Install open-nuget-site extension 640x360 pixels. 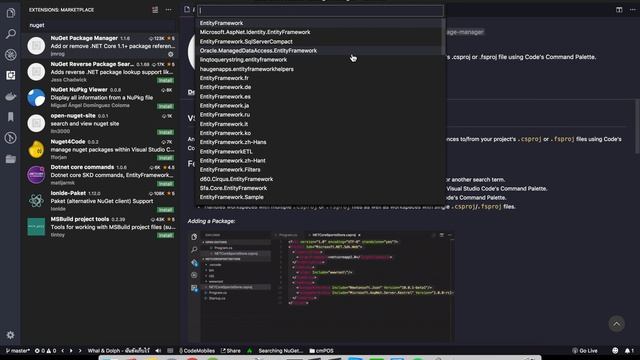click(165, 132)
